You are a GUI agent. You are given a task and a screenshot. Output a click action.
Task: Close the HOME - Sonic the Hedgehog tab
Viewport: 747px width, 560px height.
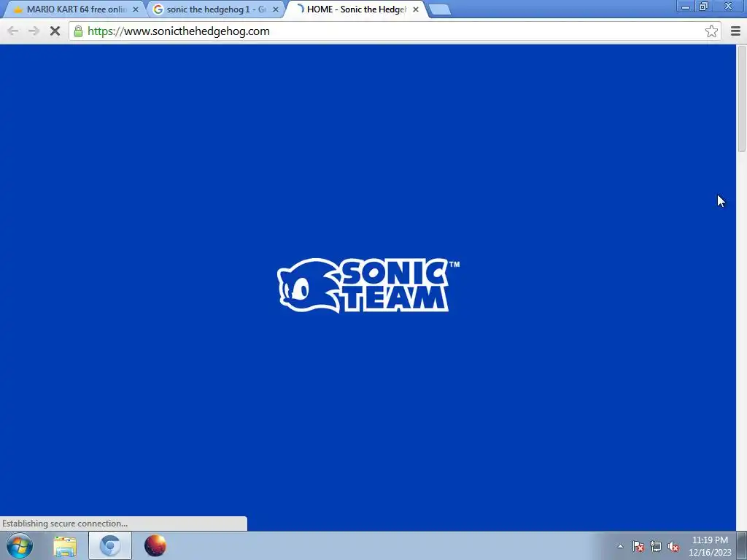pyautogui.click(x=415, y=9)
